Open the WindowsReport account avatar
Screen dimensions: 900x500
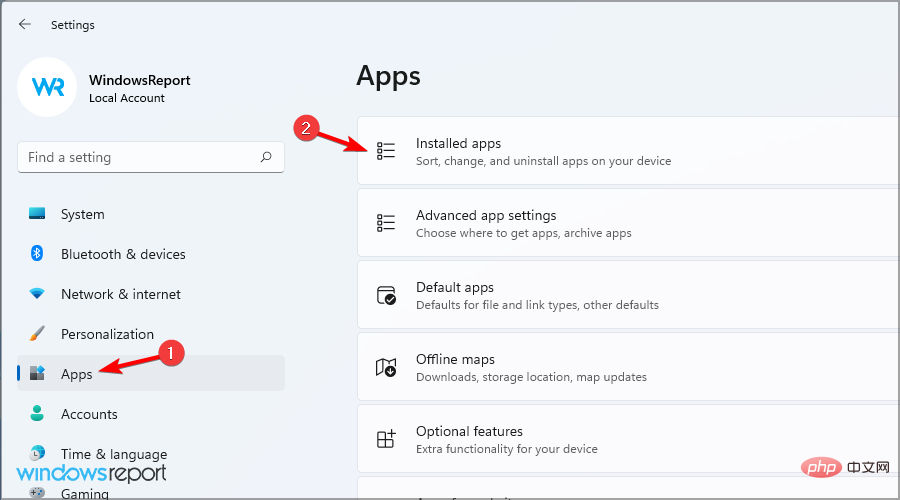47,87
